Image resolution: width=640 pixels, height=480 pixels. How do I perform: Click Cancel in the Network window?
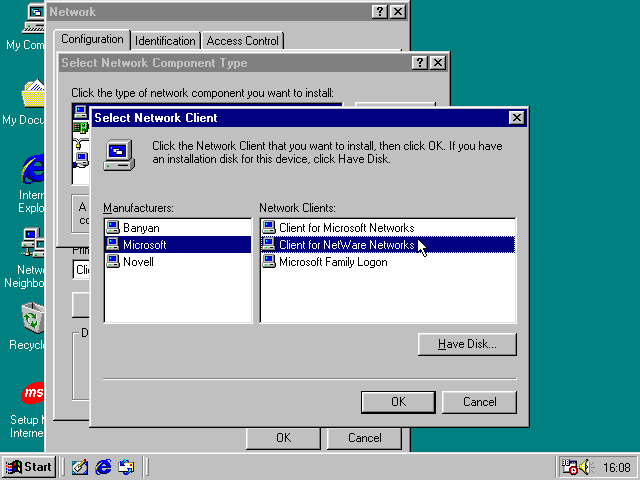(364, 438)
